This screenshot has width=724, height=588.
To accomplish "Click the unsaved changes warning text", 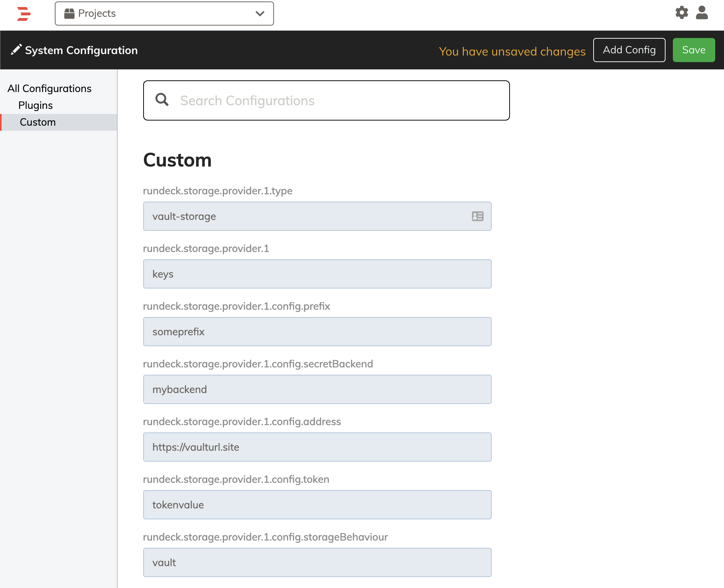I will click(513, 51).
